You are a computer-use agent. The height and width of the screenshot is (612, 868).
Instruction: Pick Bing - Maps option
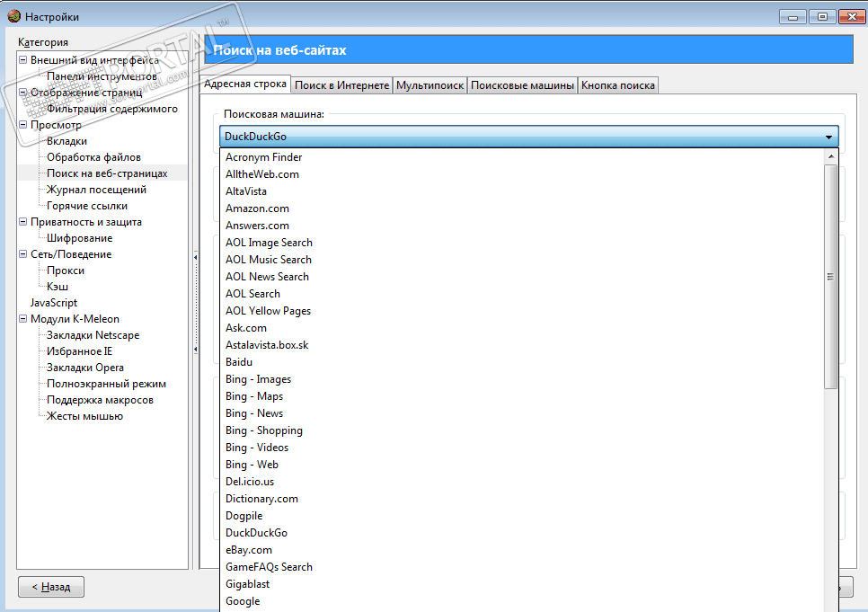[x=522, y=396]
